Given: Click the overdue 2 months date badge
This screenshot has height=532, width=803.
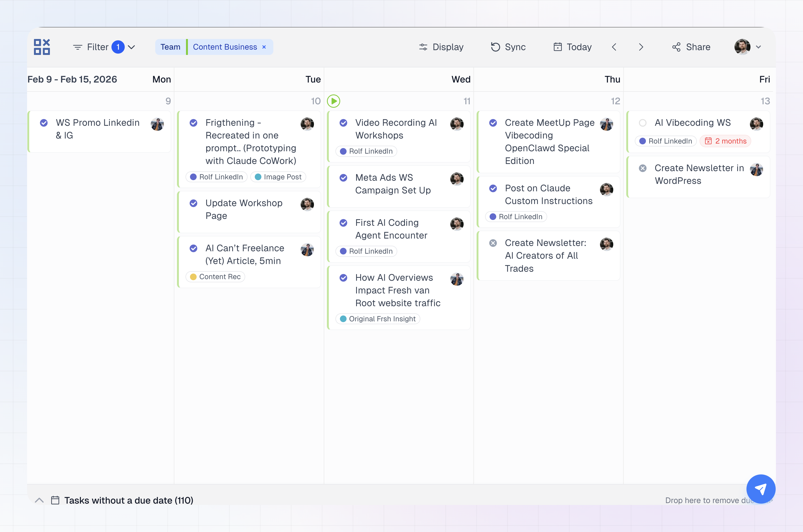Looking at the screenshot, I should (x=726, y=141).
